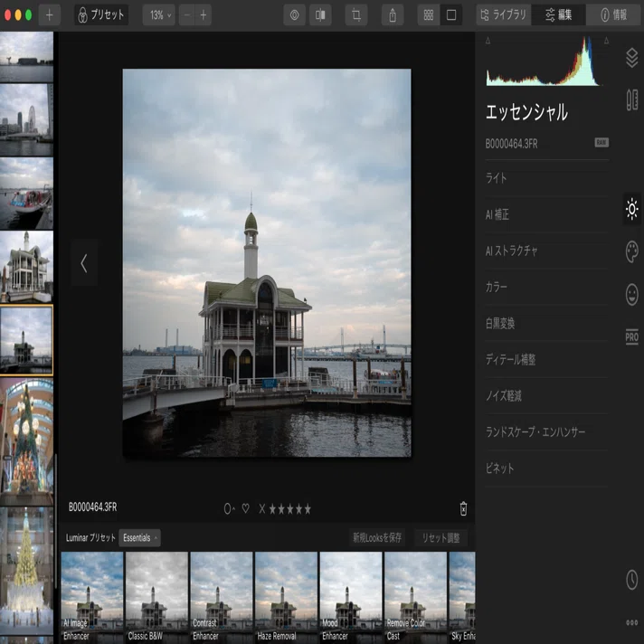Click リセット調整 button
Image resolution: width=644 pixels, height=644 pixels.
[440, 537]
